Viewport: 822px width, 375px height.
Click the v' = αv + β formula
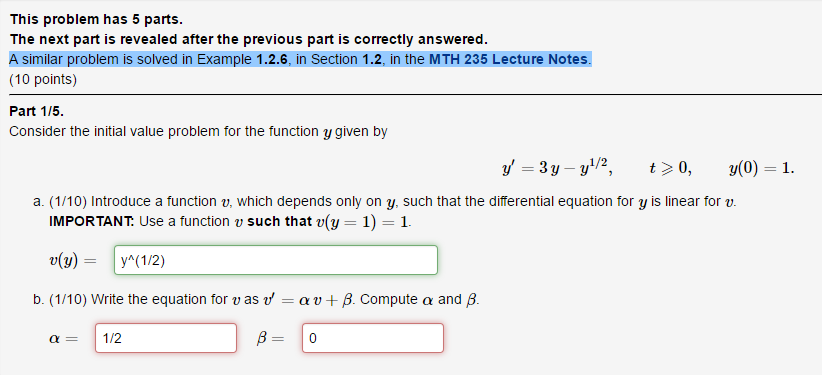point(309,300)
